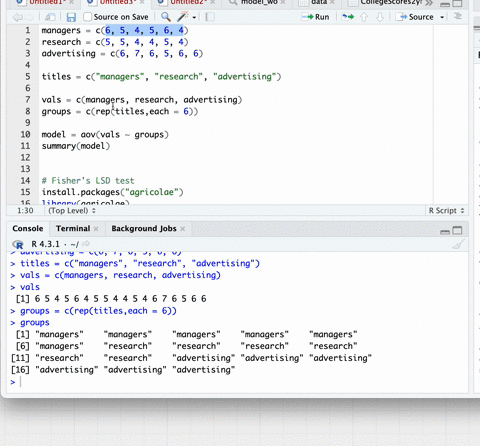Save the current R script
Viewport: 480px width, 446px height.
pyautogui.click(x=71, y=17)
